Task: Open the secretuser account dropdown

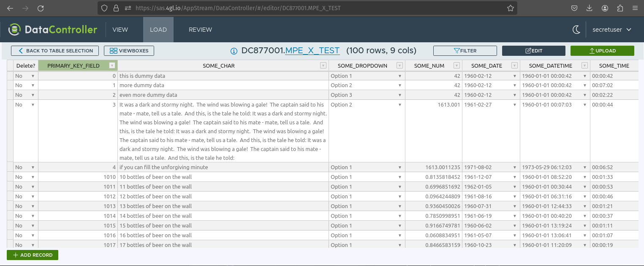Action: pos(612,30)
